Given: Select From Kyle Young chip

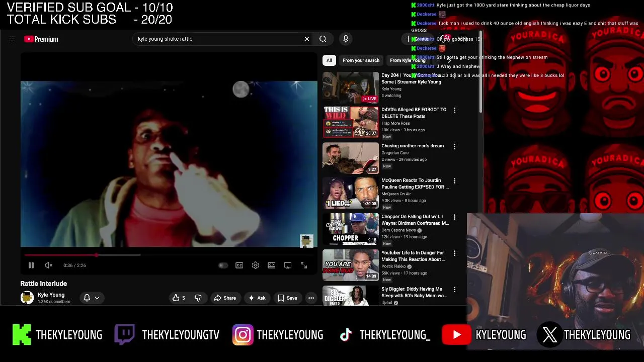Looking at the screenshot, I should (408, 60).
